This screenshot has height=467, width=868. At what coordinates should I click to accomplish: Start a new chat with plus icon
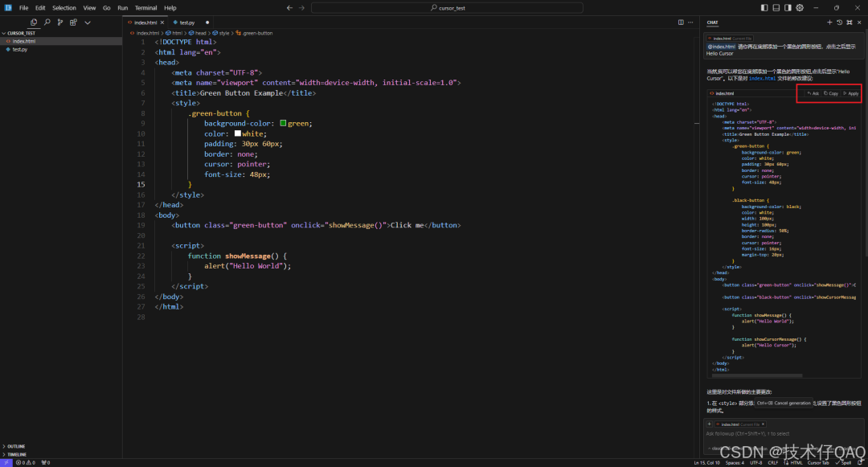pyautogui.click(x=829, y=23)
